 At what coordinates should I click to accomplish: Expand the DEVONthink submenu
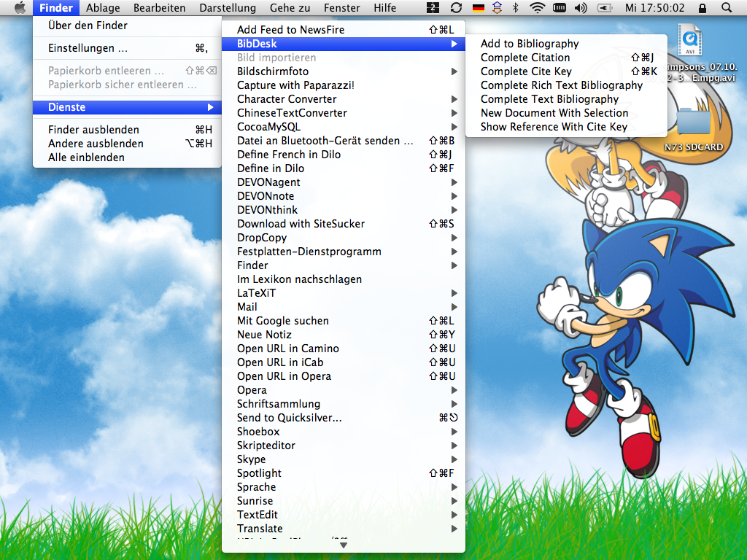pyautogui.click(x=344, y=209)
